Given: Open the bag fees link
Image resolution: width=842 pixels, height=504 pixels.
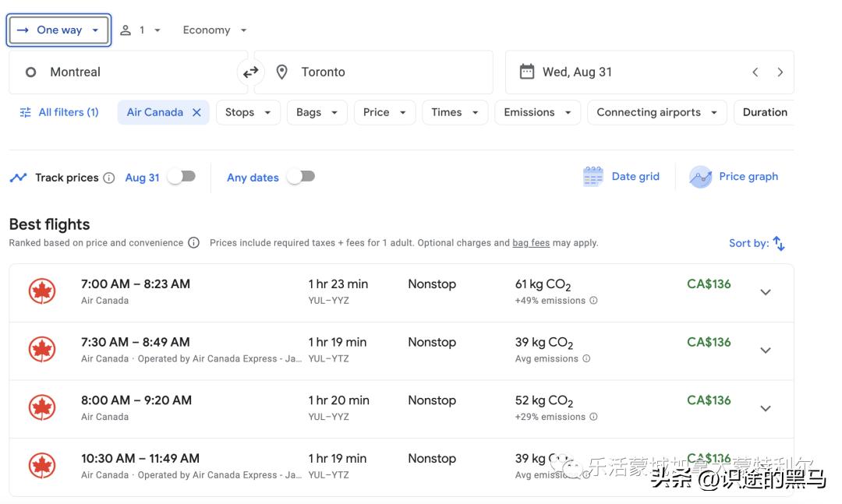Looking at the screenshot, I should [x=531, y=242].
